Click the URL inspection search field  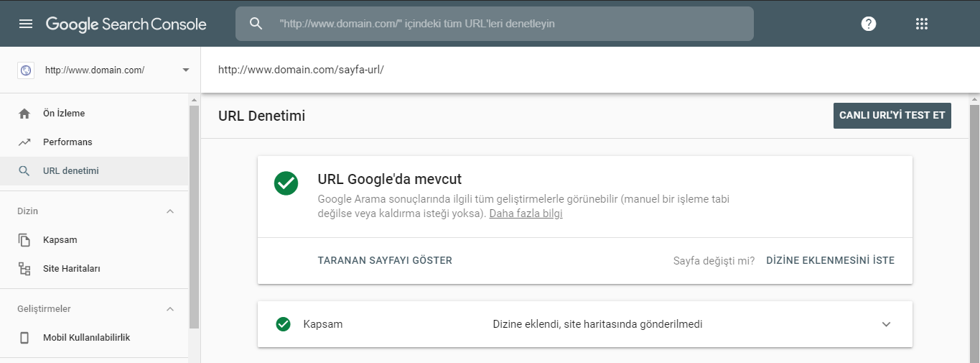pos(495,24)
